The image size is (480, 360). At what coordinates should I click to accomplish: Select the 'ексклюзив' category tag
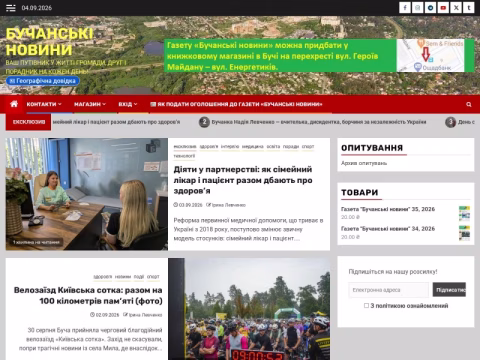click(x=185, y=147)
